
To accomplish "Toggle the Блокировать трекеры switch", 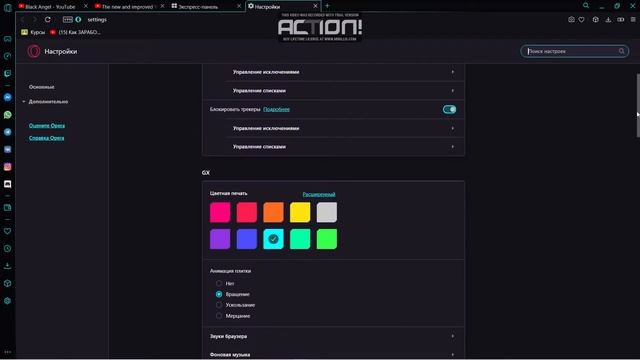I will point(449,109).
